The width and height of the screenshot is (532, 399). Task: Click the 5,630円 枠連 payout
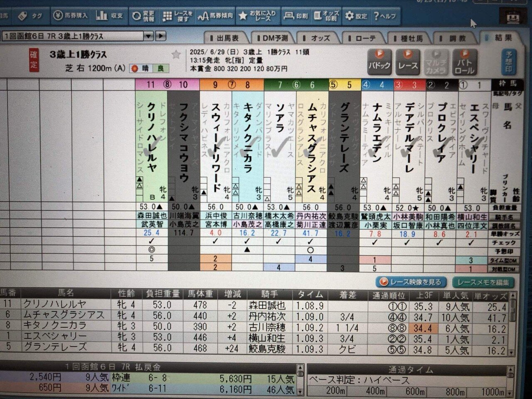coord(236,379)
